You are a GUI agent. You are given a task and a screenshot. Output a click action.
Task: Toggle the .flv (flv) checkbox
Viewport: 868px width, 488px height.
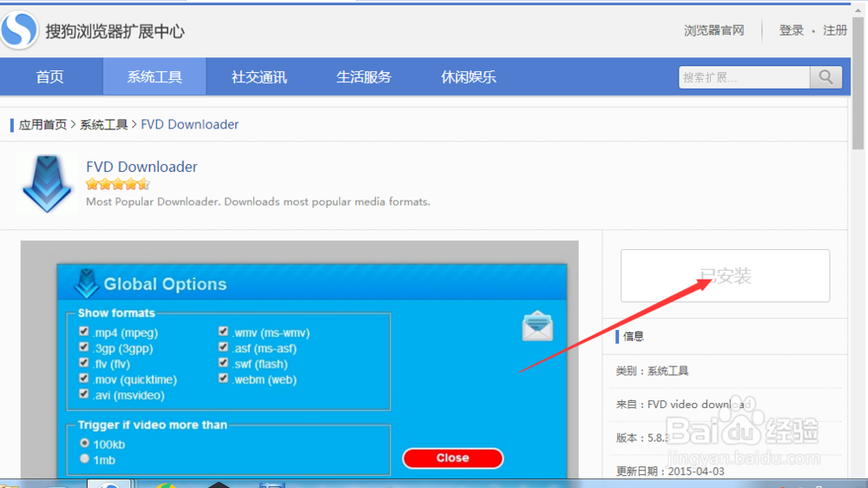coord(83,362)
